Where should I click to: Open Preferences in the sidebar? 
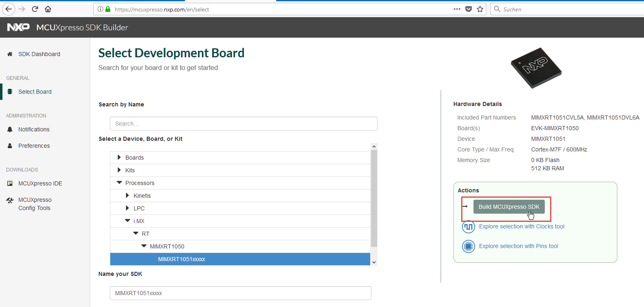click(34, 146)
